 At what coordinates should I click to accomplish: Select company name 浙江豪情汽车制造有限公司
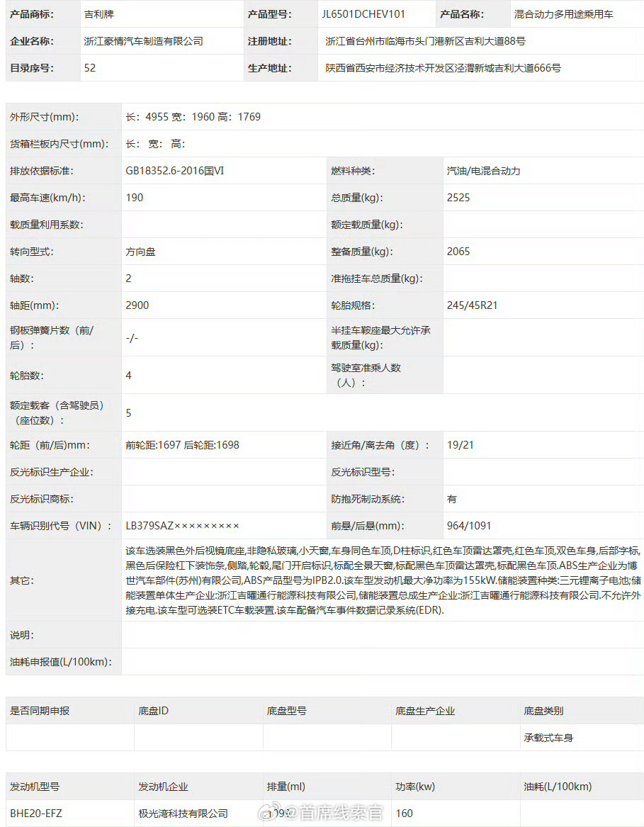click(143, 41)
